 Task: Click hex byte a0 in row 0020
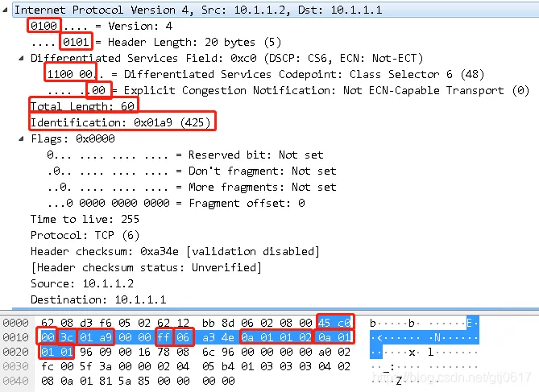pyautogui.click(x=325, y=352)
